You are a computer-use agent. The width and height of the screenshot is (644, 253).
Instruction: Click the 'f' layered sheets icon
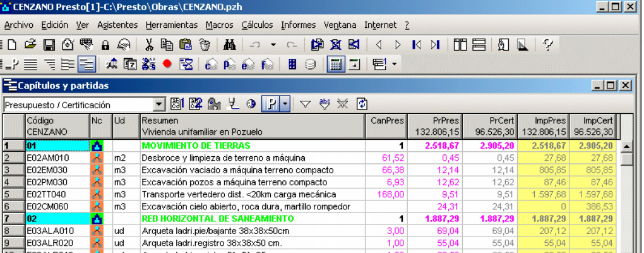tap(267, 64)
